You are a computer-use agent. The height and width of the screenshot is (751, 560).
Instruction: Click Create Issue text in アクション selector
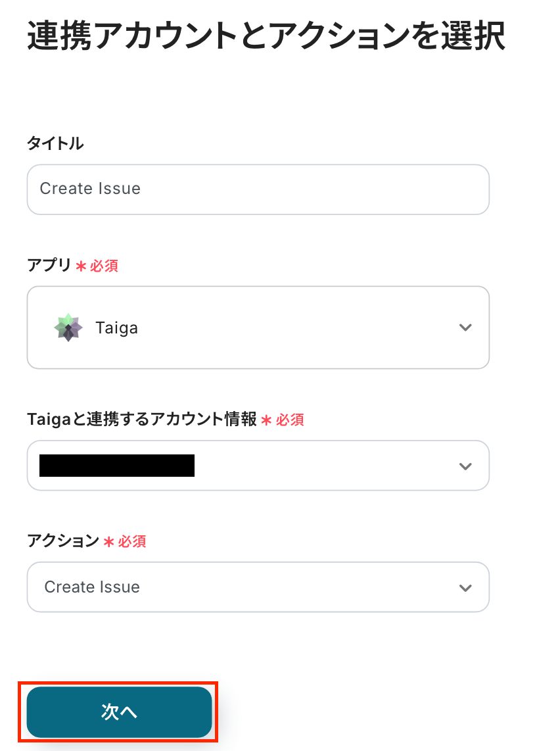[x=92, y=587]
